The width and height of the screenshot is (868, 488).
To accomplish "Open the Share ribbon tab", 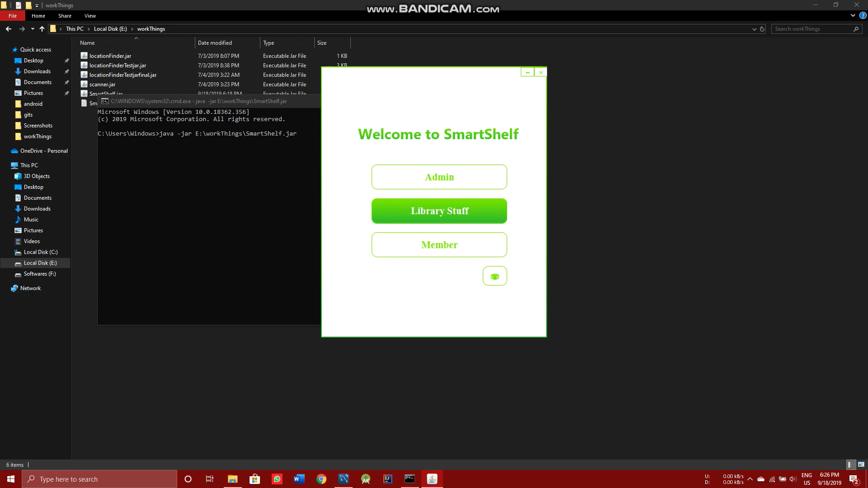I will 65,16.
